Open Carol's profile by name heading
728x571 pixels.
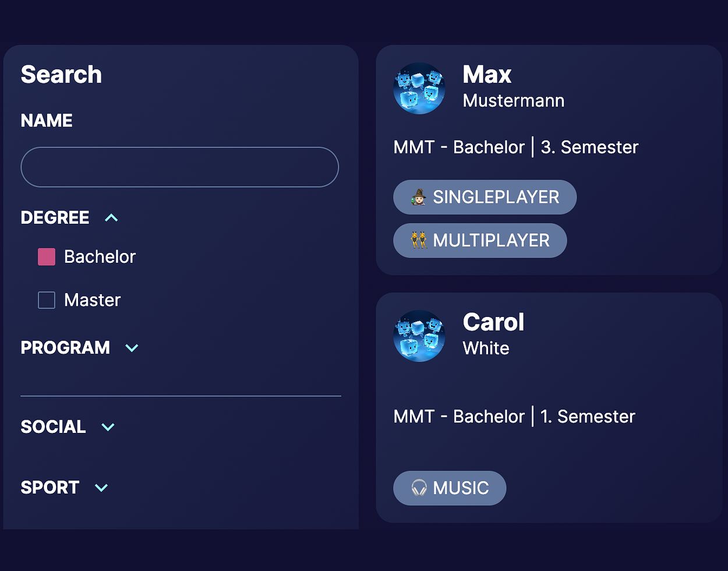pos(493,322)
